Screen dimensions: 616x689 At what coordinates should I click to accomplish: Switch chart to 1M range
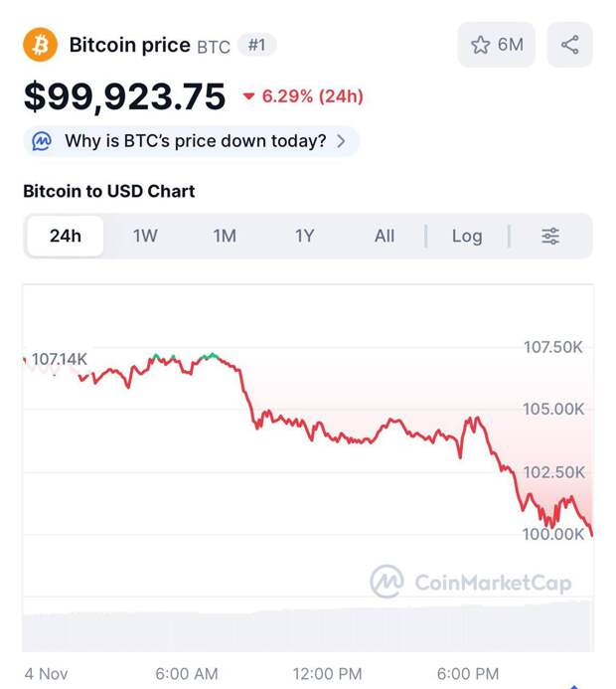(225, 236)
